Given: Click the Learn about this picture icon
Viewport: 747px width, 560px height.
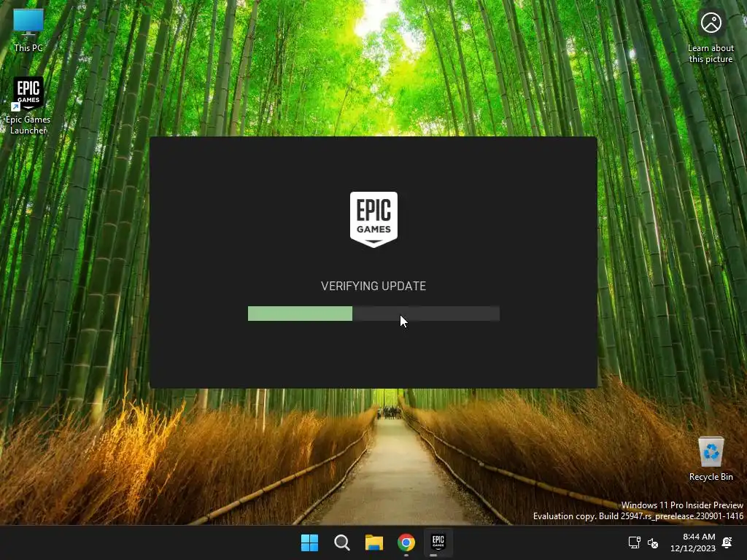Looking at the screenshot, I should [x=711, y=36].
